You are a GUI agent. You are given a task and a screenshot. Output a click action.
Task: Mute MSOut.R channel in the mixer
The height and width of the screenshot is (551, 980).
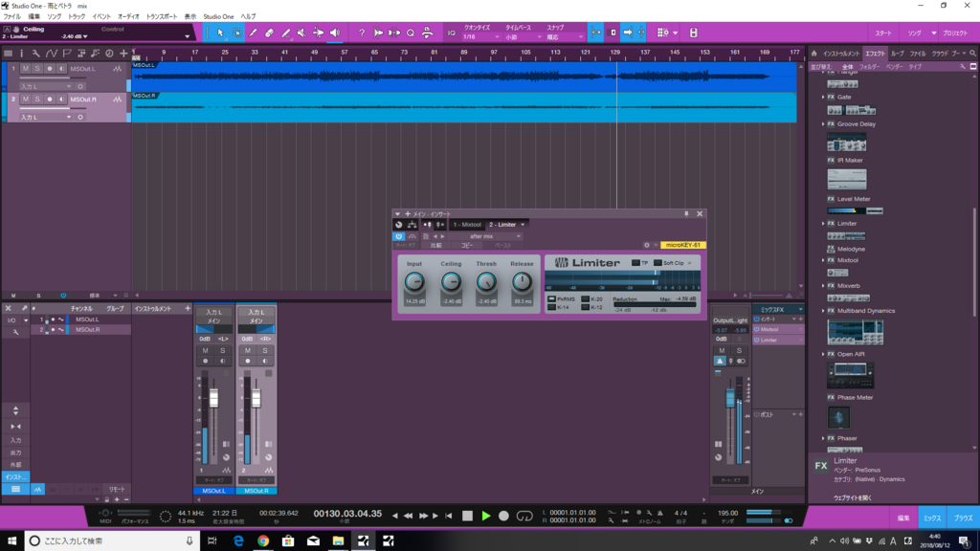(248, 350)
